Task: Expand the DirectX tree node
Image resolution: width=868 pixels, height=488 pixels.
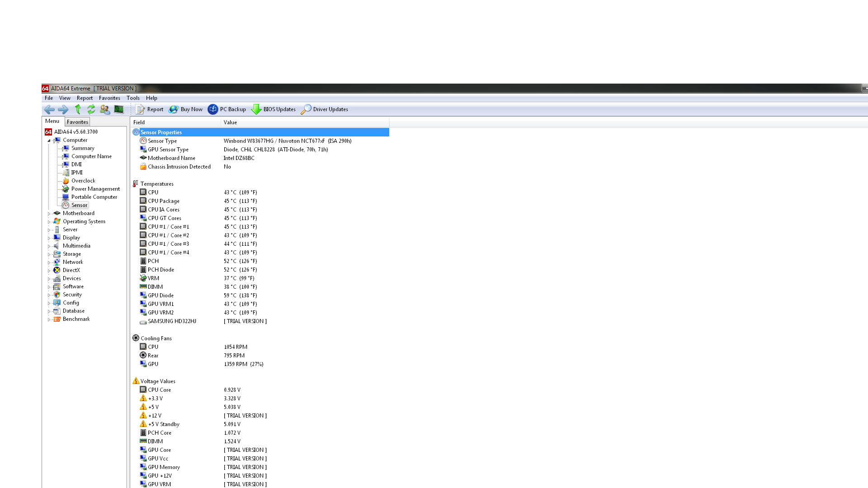Action: pyautogui.click(x=49, y=271)
